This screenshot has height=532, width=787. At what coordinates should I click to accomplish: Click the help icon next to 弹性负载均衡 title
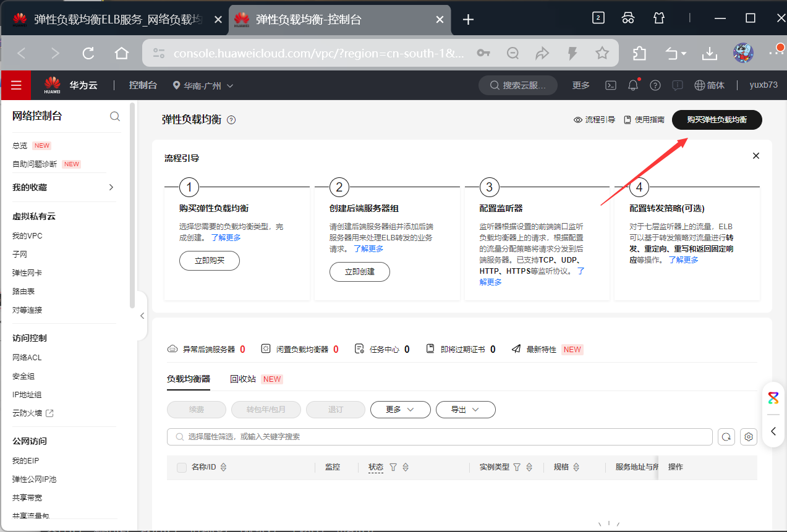coord(231,120)
